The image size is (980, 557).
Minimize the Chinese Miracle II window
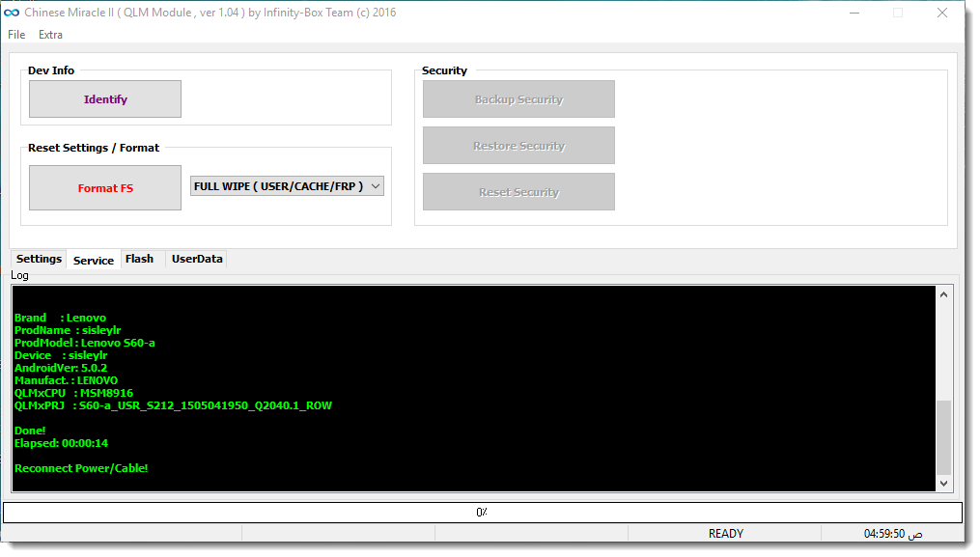(854, 13)
